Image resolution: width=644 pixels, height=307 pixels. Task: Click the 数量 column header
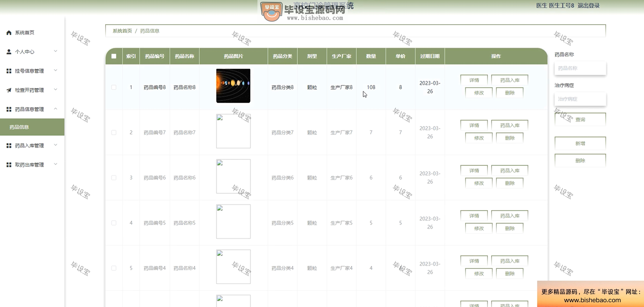[x=371, y=56]
